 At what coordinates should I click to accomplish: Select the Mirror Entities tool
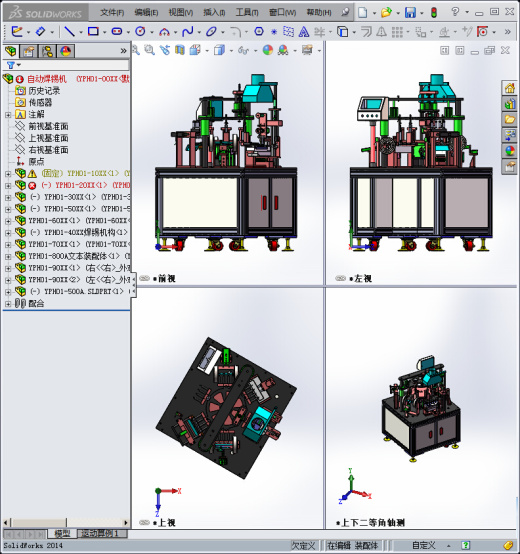pyautogui.click(x=381, y=32)
